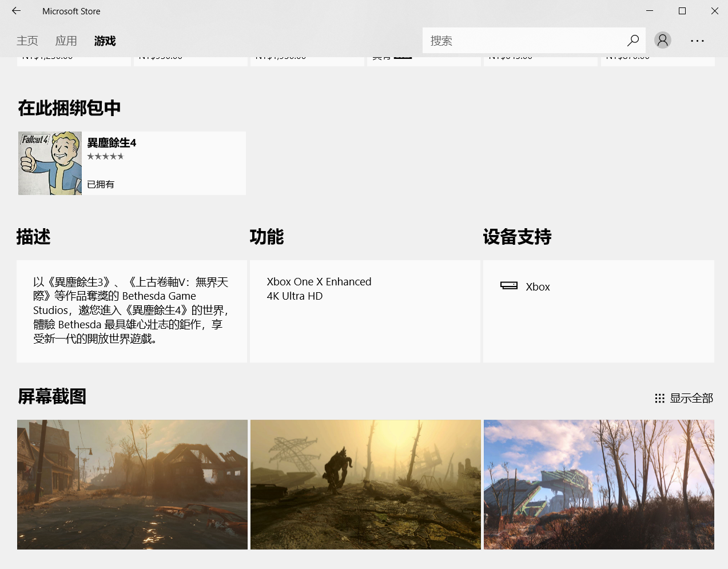728x569 pixels.
Task: Click the Xbox One X Enhanced feature text
Action: pyautogui.click(x=319, y=282)
